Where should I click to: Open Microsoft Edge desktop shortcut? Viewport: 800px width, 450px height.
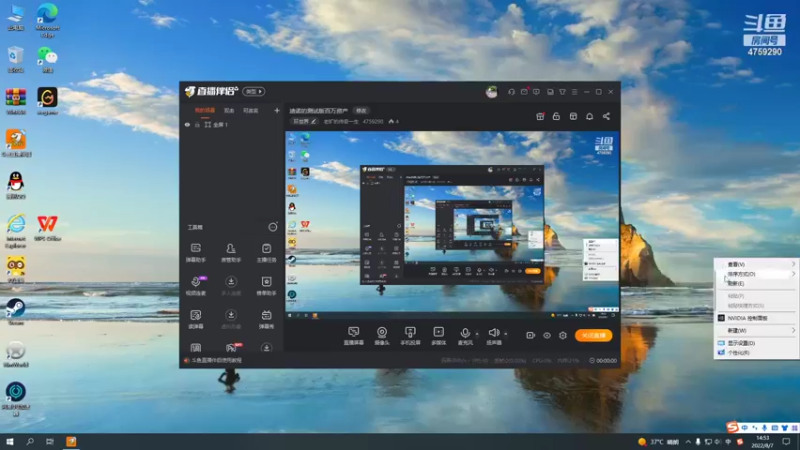pyautogui.click(x=47, y=20)
